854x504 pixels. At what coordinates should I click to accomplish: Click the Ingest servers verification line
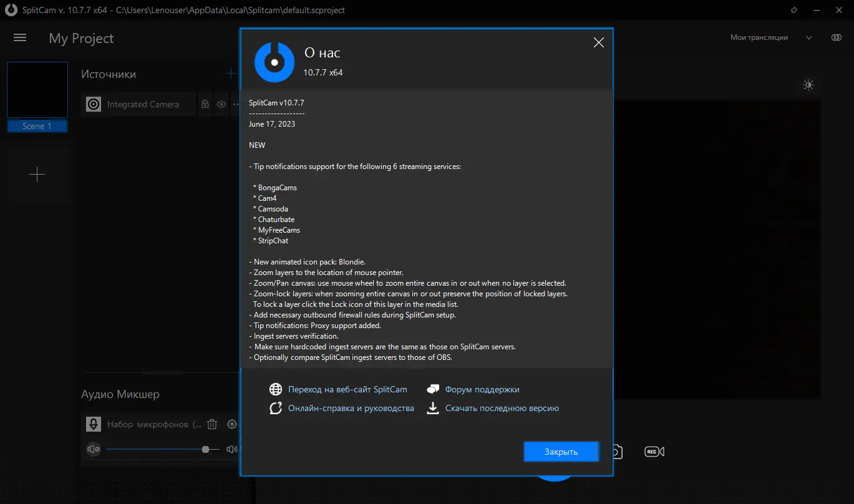[294, 336]
